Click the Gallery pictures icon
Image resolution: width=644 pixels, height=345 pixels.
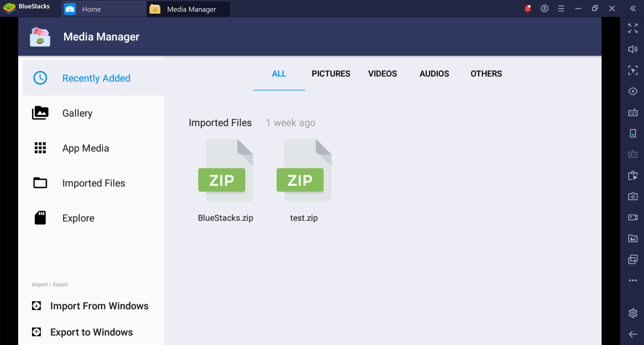[40, 113]
